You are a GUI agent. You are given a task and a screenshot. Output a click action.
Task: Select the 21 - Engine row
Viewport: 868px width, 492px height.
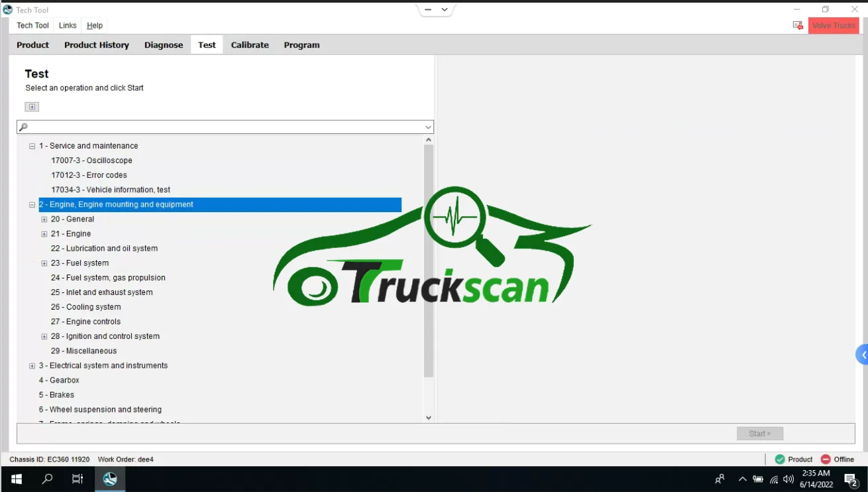click(71, 234)
